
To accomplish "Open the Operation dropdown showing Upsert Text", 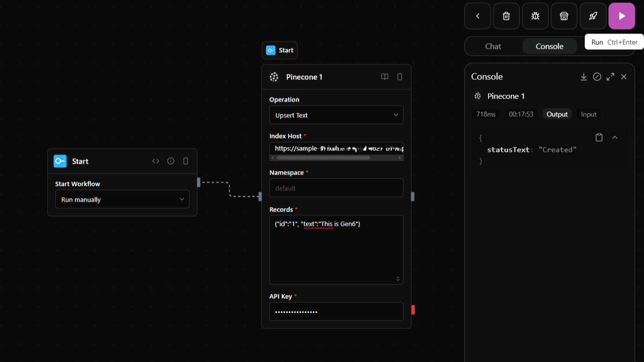I will tap(336, 115).
